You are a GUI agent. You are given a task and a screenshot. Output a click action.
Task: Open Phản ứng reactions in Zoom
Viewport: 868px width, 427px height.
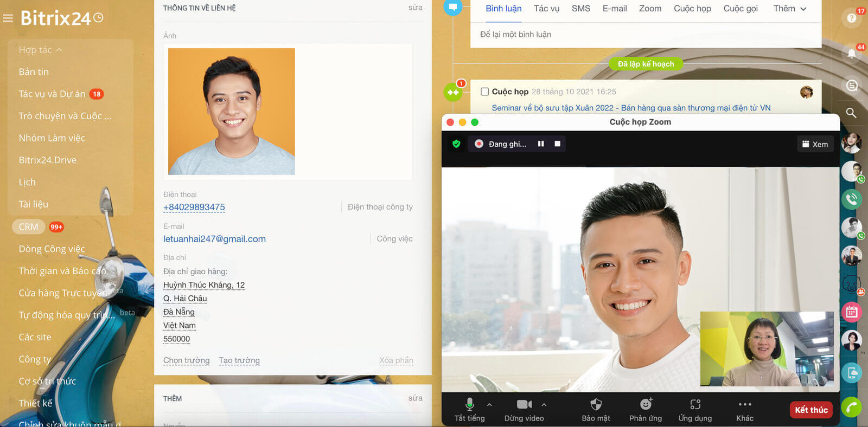point(646,410)
